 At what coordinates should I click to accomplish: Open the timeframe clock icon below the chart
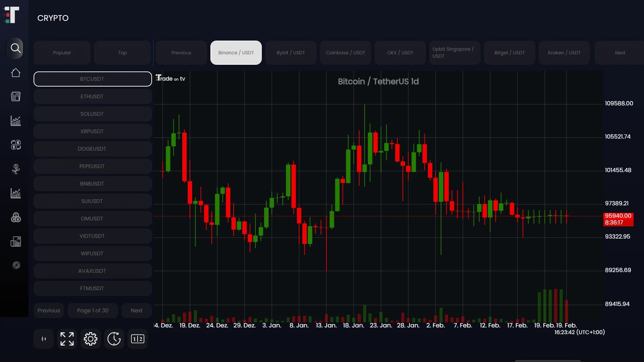(x=114, y=339)
